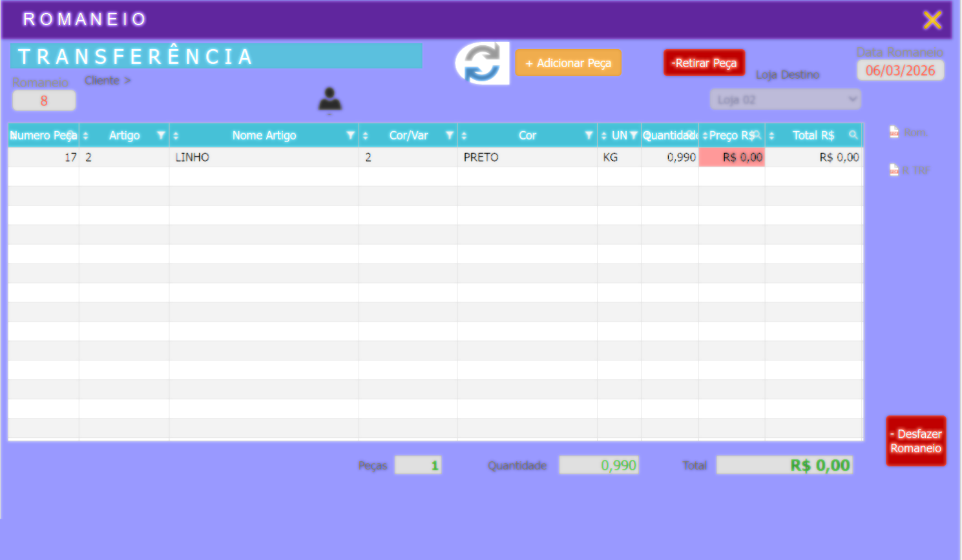Click the filter icon in Cor/Var column
Screen dimensions: 962x560
449,135
